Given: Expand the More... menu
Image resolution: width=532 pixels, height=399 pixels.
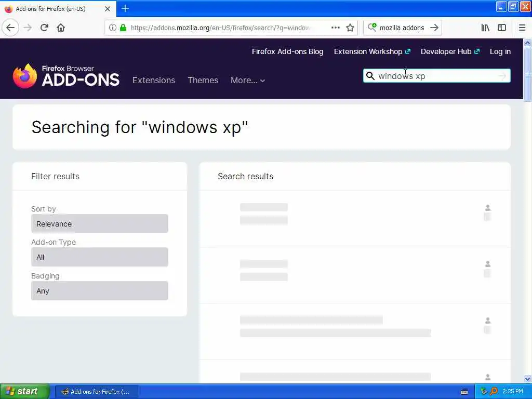Looking at the screenshot, I should 248,81.
